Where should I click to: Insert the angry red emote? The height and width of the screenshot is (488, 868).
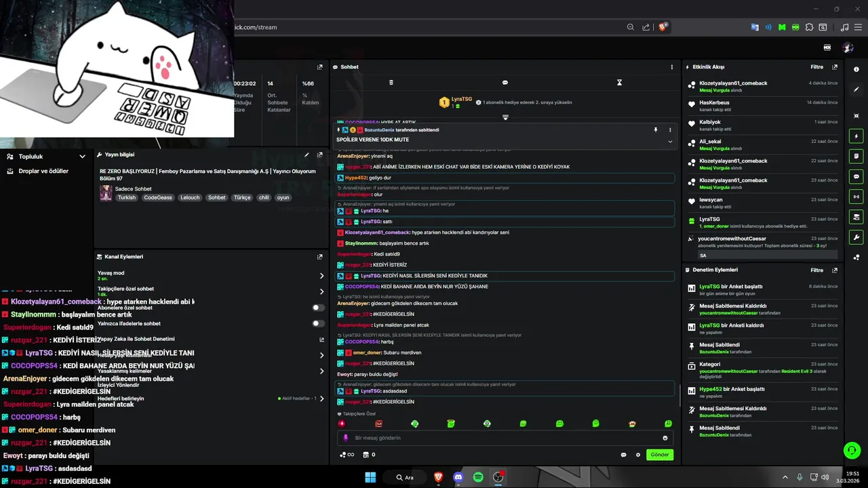pos(378,424)
